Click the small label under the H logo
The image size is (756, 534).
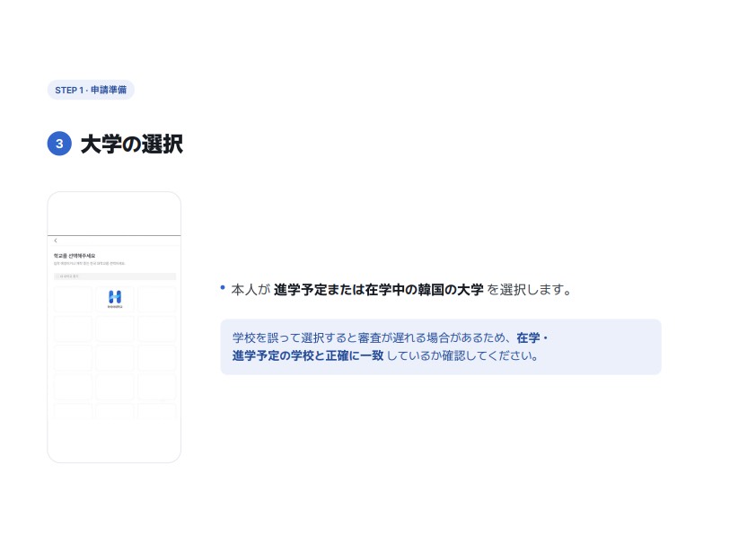pyautogui.click(x=115, y=307)
